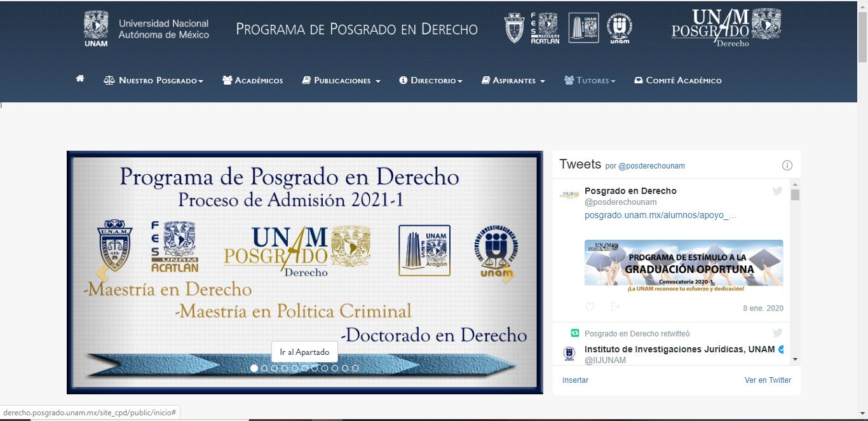The width and height of the screenshot is (868, 421).
Task: Open the Posgrado en Derecho tweet author name
Action: (630, 191)
